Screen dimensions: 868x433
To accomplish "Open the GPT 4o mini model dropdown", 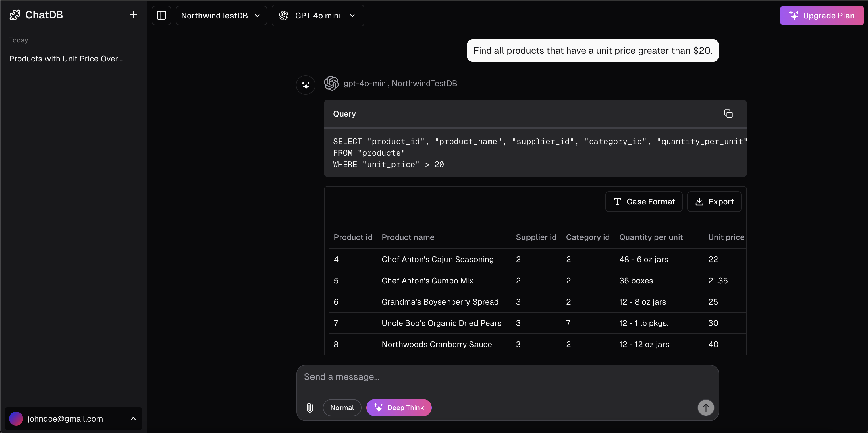I will [318, 16].
